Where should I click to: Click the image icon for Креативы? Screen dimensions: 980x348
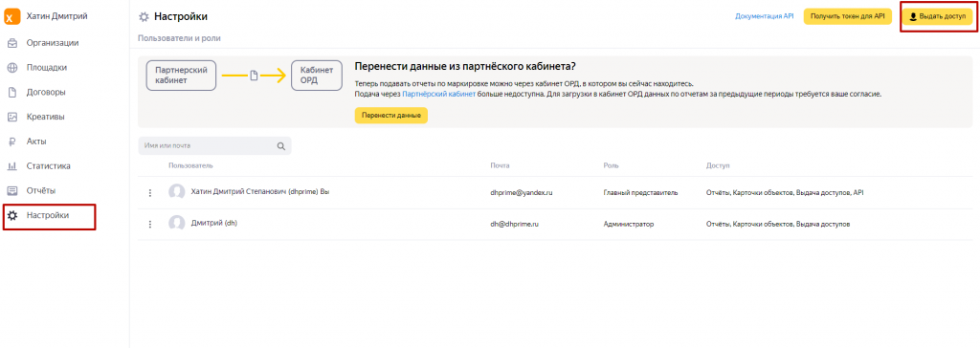click(x=11, y=117)
